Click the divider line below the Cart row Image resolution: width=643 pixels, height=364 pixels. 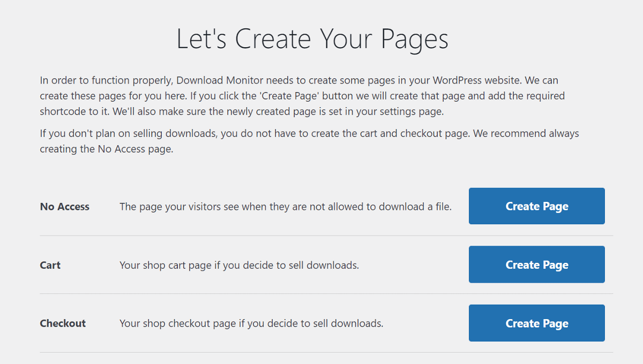322,293
